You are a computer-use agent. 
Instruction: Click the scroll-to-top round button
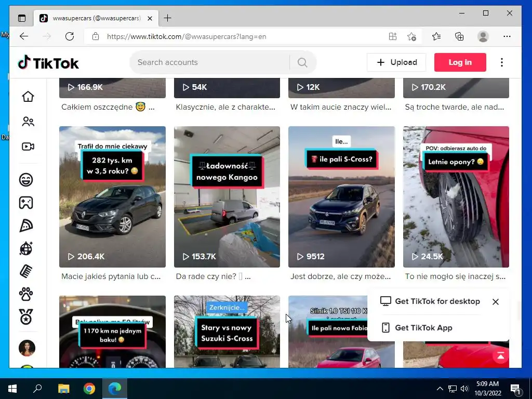(500, 356)
